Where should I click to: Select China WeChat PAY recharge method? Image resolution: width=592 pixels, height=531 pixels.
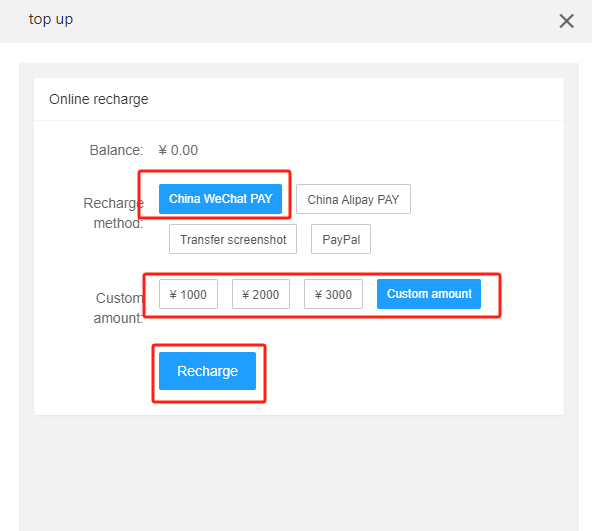[x=220, y=199]
